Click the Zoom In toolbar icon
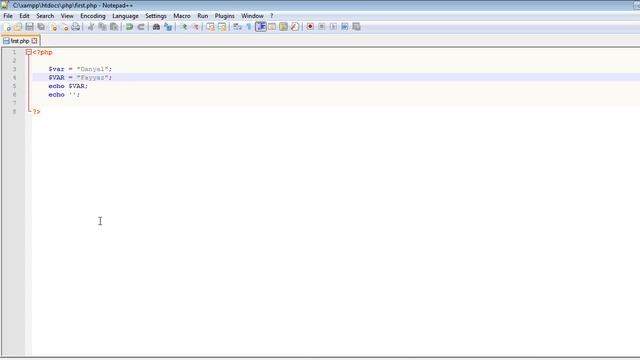Image resolution: width=640 pixels, height=360 pixels. tap(184, 27)
